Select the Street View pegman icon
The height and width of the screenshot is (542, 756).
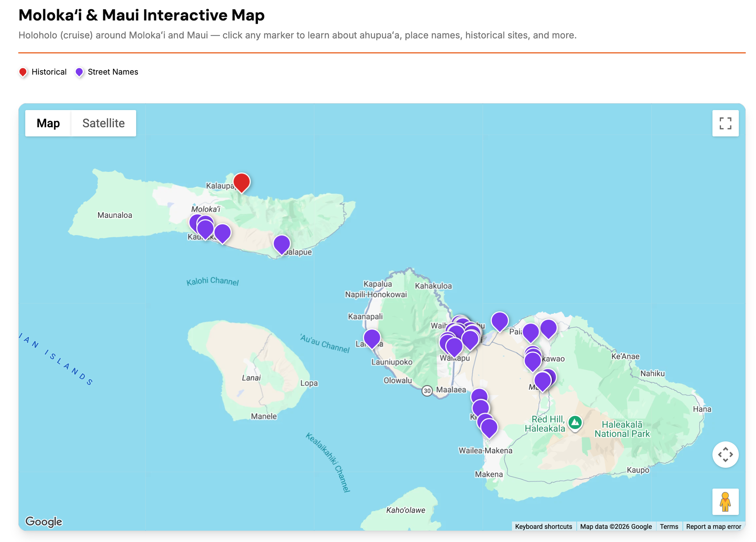[x=725, y=502]
